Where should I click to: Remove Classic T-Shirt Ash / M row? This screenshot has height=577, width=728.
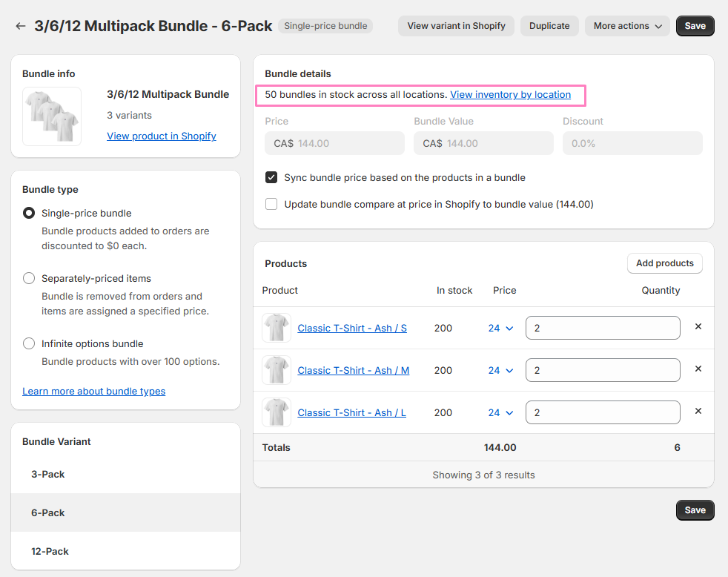(x=698, y=369)
